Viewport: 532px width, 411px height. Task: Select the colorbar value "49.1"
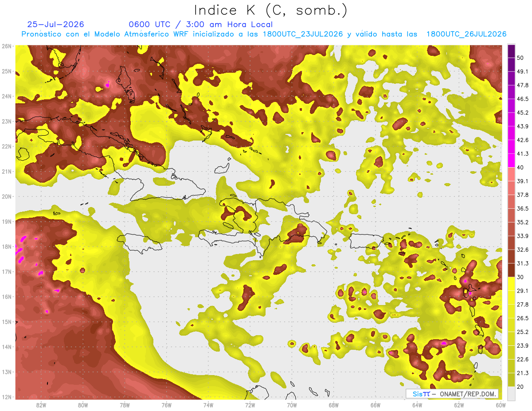522,71
